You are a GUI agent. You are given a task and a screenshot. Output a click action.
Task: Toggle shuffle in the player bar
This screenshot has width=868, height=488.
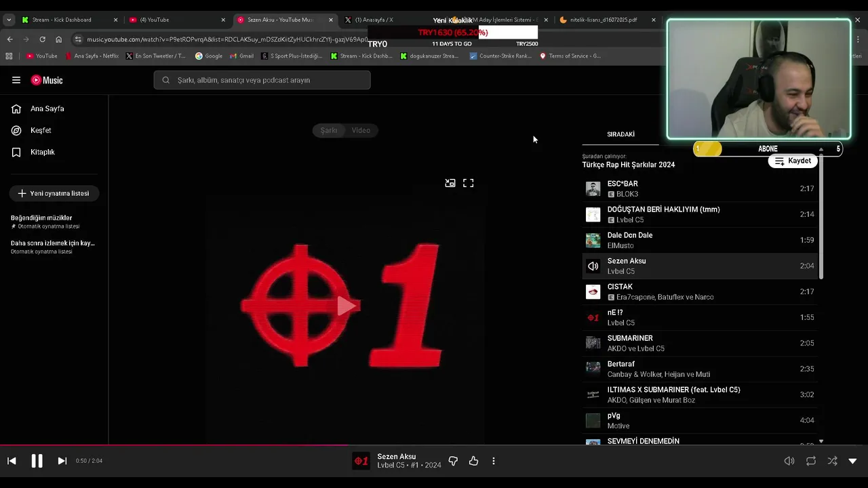point(832,461)
